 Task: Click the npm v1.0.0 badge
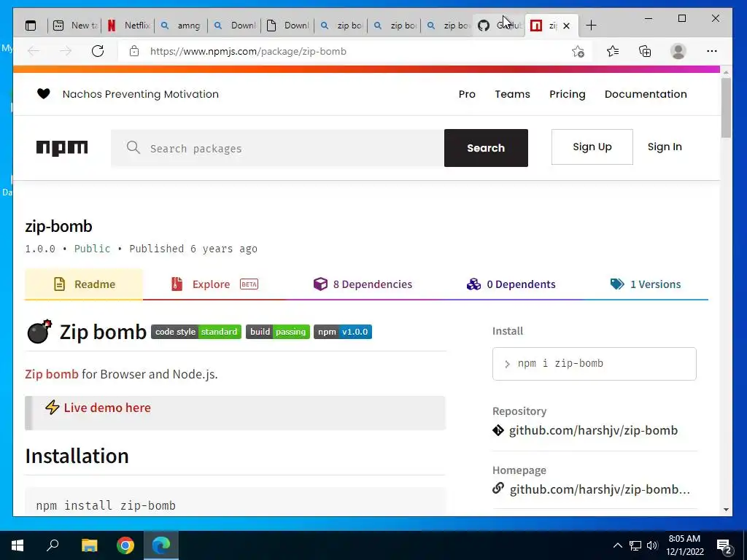click(343, 332)
